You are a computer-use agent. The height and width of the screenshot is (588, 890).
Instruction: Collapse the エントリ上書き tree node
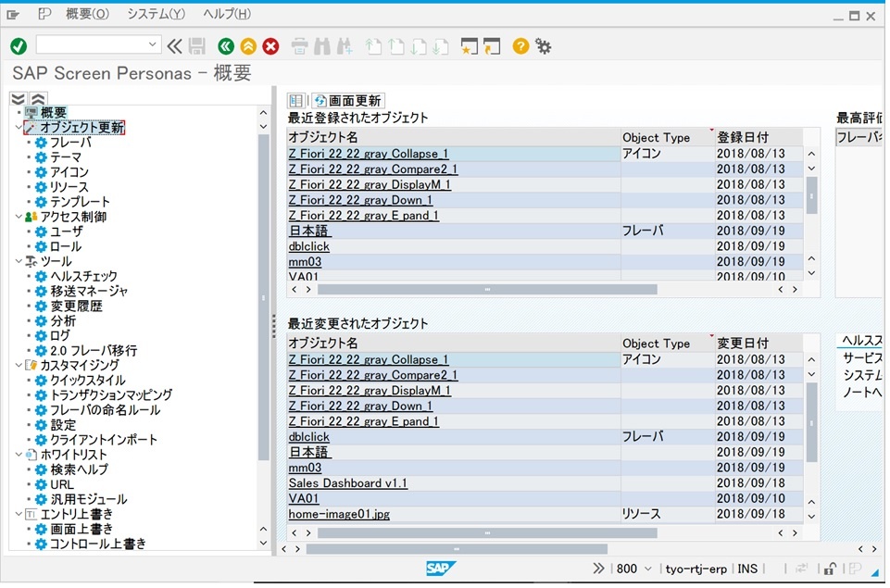tap(19, 514)
